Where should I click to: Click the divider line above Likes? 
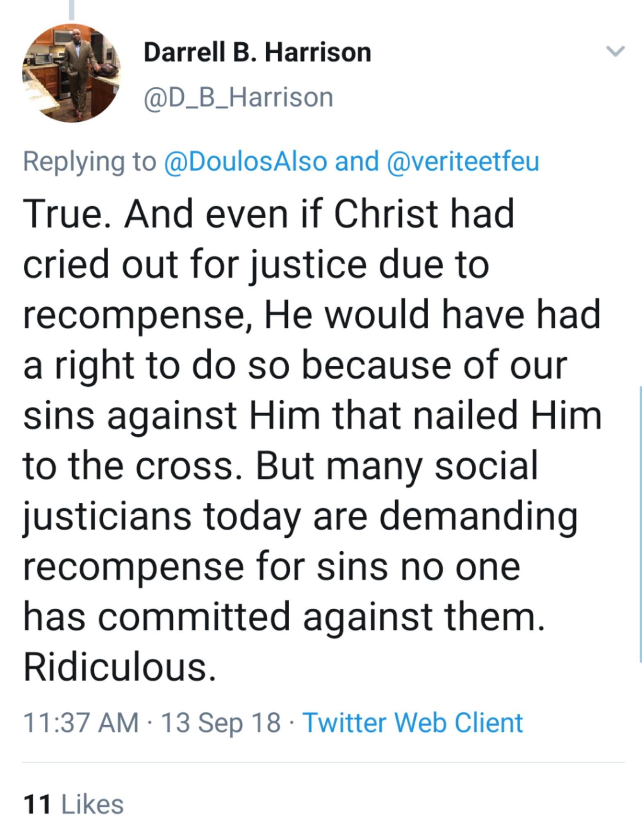point(323,762)
